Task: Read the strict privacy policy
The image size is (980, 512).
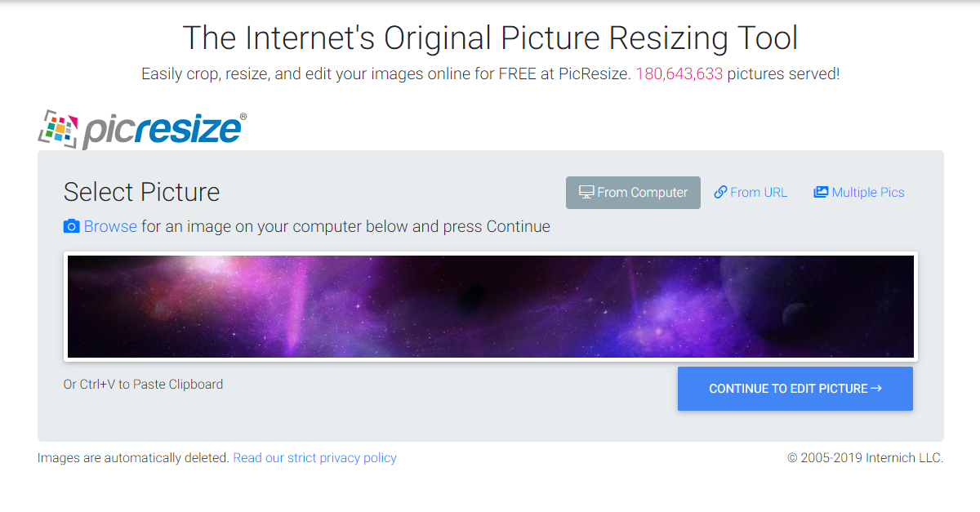Action: 314,457
